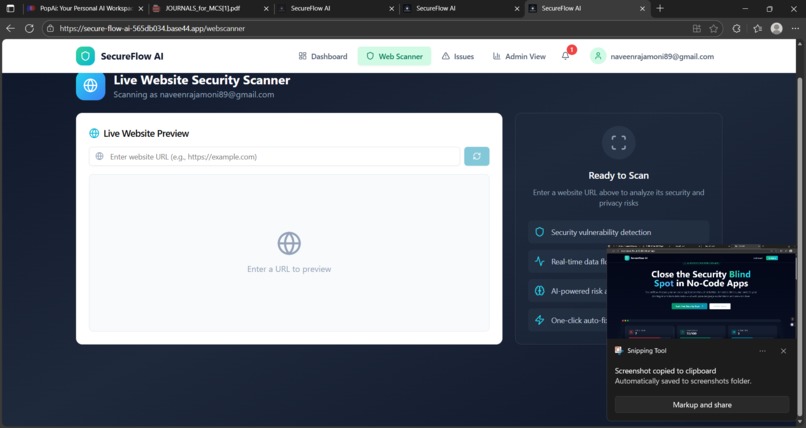This screenshot has width=806, height=428.
Task: Close the PopAi tab
Action: pos(141,9)
